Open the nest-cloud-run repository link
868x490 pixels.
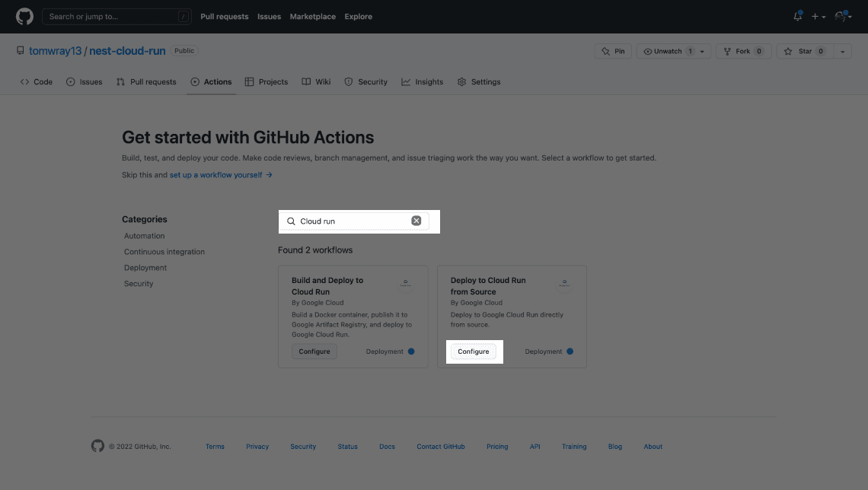127,51
